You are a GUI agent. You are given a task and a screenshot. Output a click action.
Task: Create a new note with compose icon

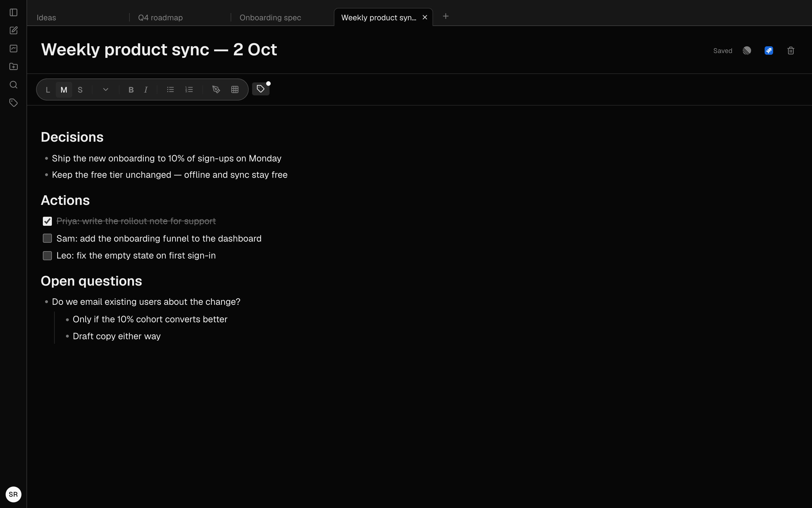click(x=14, y=30)
